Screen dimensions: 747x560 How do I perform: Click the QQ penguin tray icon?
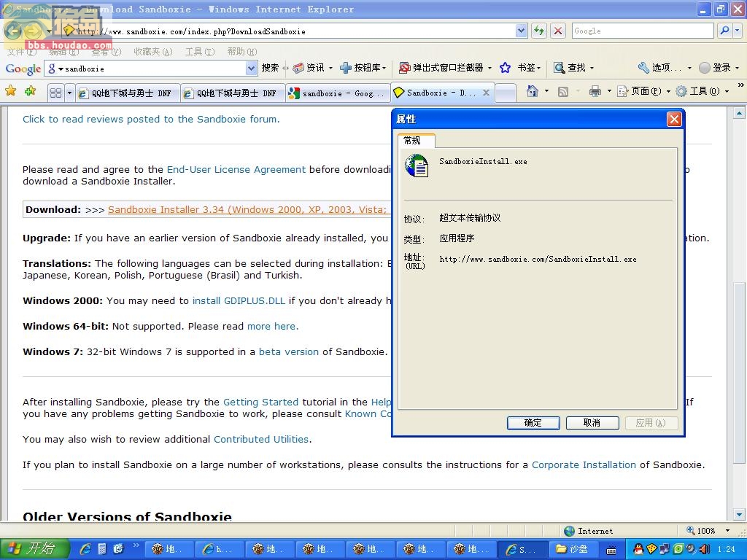[x=638, y=549]
